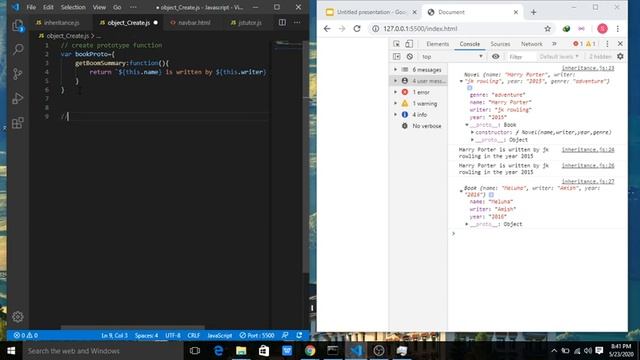Screen dimensions: 640x360
Task: Open Run and Debug view in VS Code
Action: click(x=18, y=98)
